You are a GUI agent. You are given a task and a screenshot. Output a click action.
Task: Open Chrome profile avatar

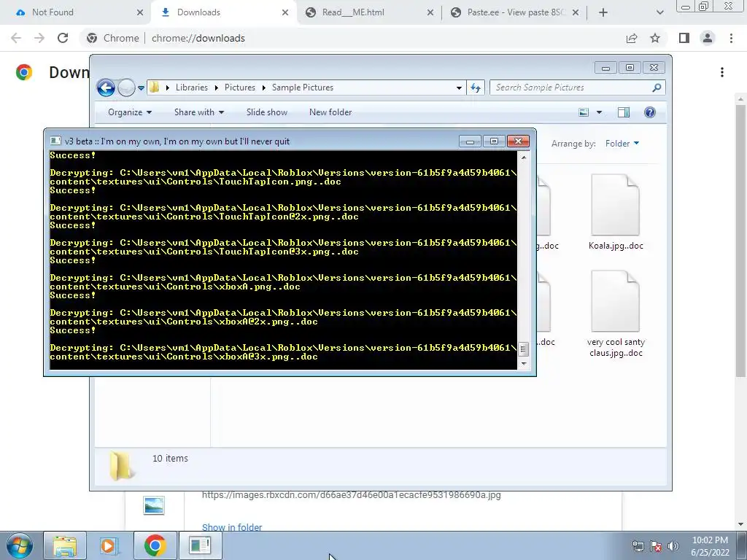(708, 38)
